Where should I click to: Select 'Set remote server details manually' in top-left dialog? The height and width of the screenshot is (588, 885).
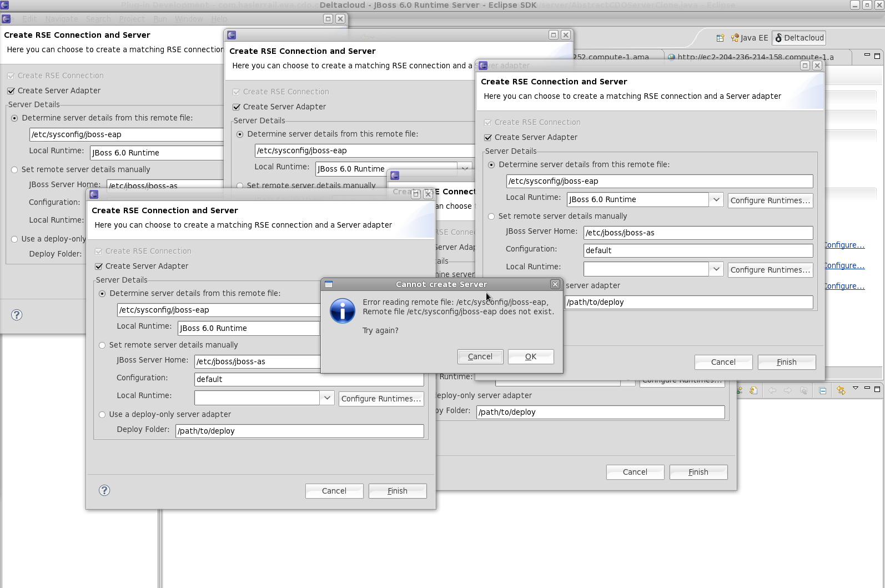point(14,170)
